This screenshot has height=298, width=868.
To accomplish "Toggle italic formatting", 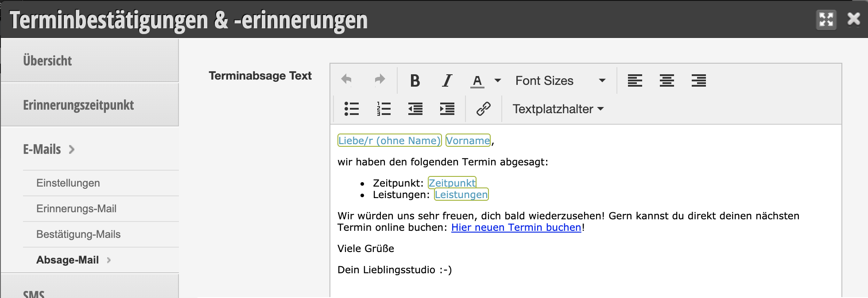I will click(x=447, y=80).
